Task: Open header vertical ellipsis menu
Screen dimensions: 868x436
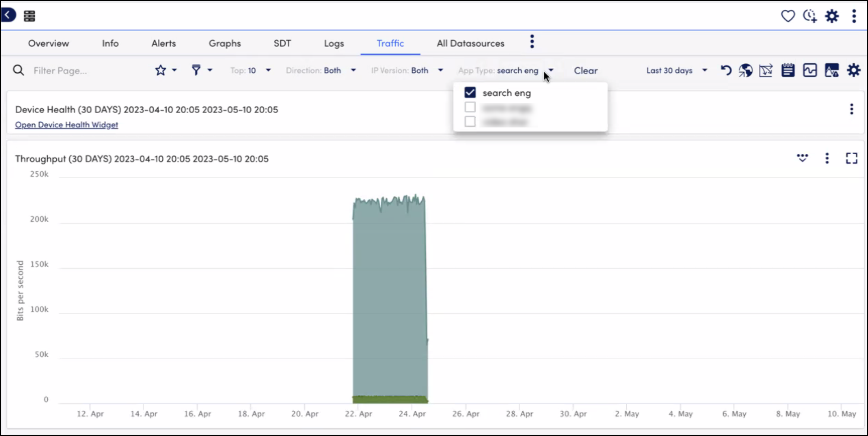Action: tap(854, 16)
